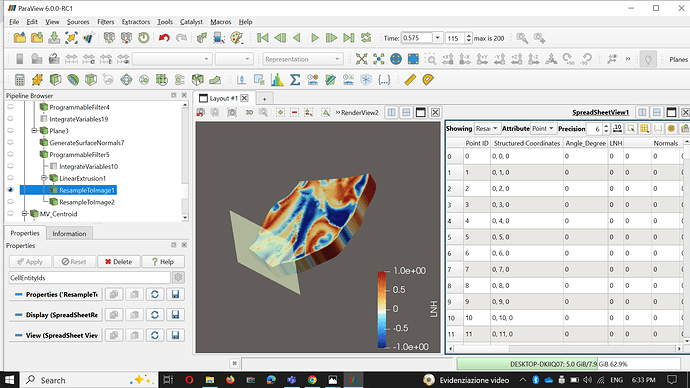Screen dimensions: 690x388
Task: Jump to last frame icon
Action: [349, 38]
